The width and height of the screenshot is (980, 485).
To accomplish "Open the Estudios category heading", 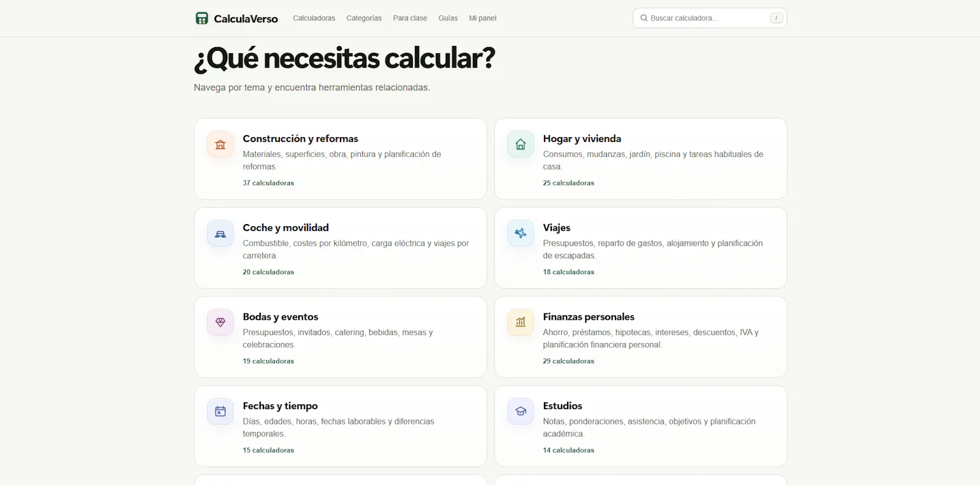I will coord(562,405).
